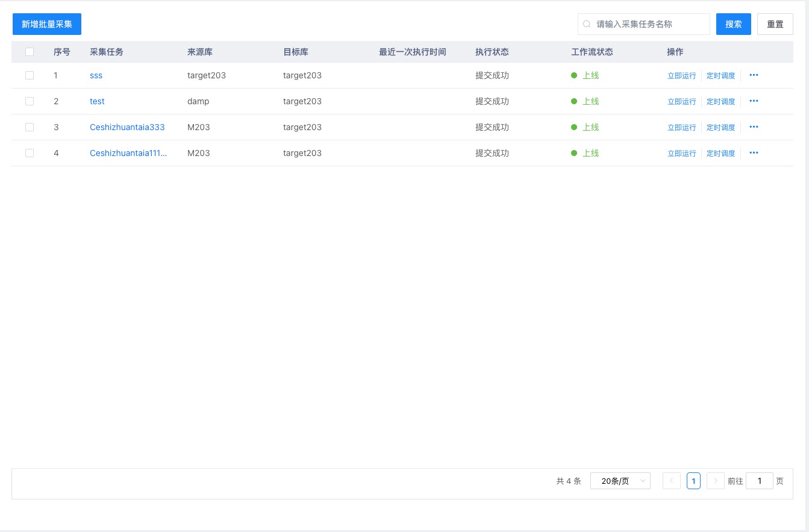Click the 重置 reset button
Viewport: 809px width, 532px height.
tap(775, 24)
